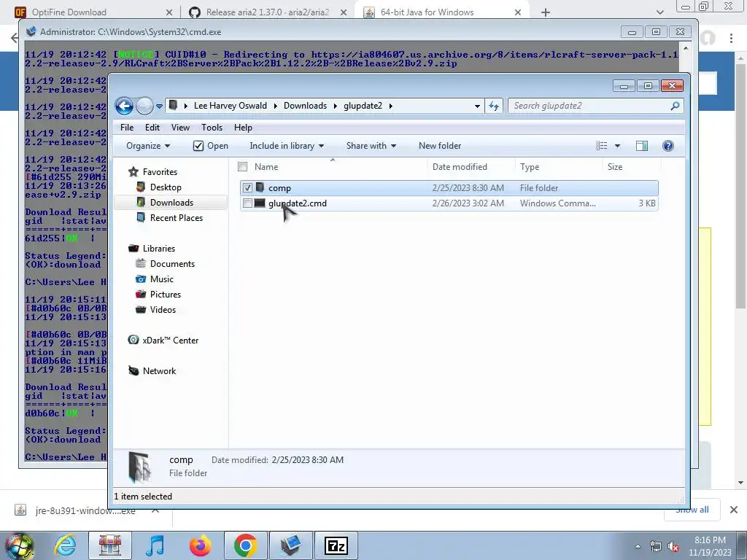This screenshot has height=560, width=747.
Task: Click the Windows Start orb
Action: [19, 545]
